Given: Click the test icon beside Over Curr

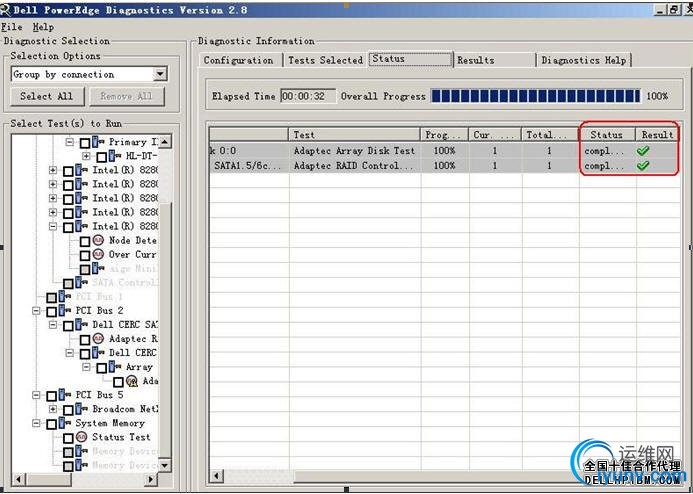Looking at the screenshot, I should pos(98,255).
